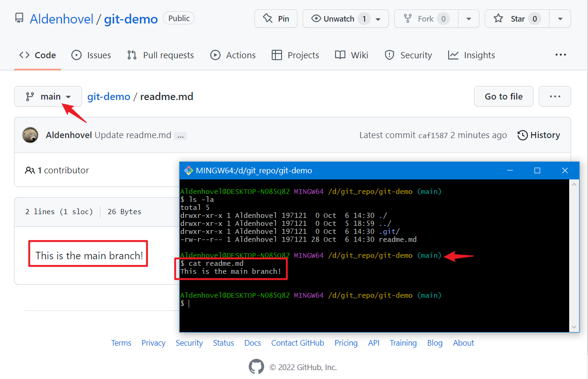588x379 pixels.
Task: Go to the Insights tab
Action: tap(472, 55)
